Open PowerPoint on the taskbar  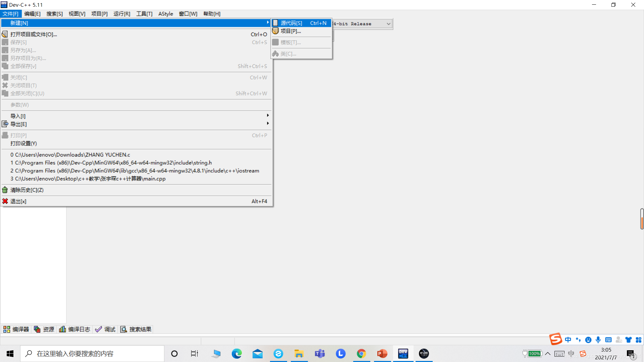382,354
